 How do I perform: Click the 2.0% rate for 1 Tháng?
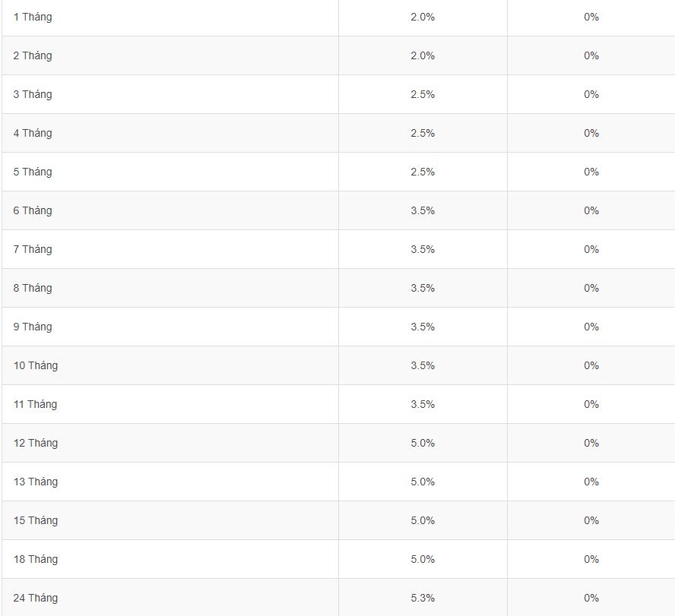click(x=423, y=17)
